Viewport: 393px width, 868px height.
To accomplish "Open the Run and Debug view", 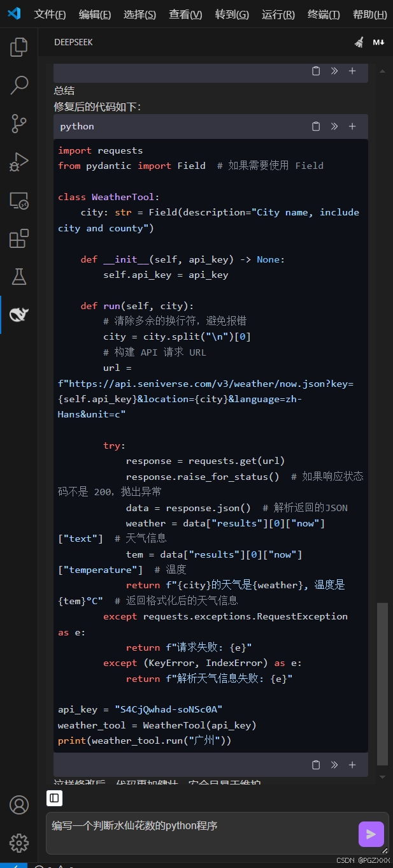I will point(19,162).
